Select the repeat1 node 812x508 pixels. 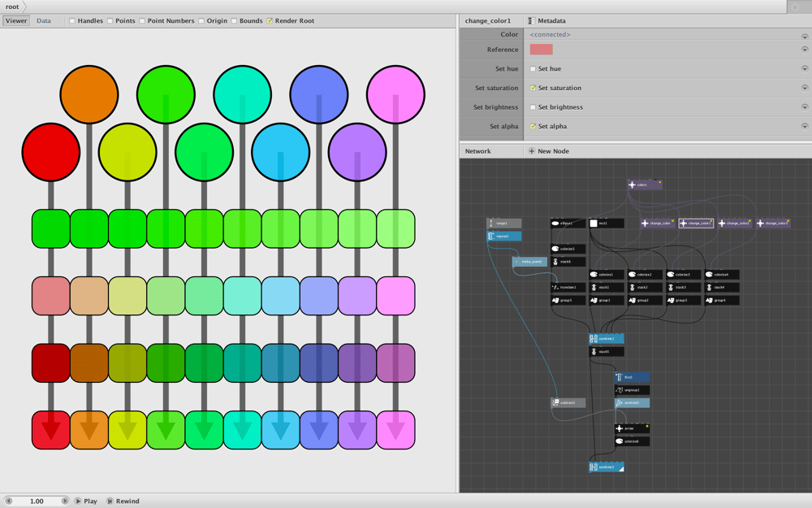tap(504, 237)
